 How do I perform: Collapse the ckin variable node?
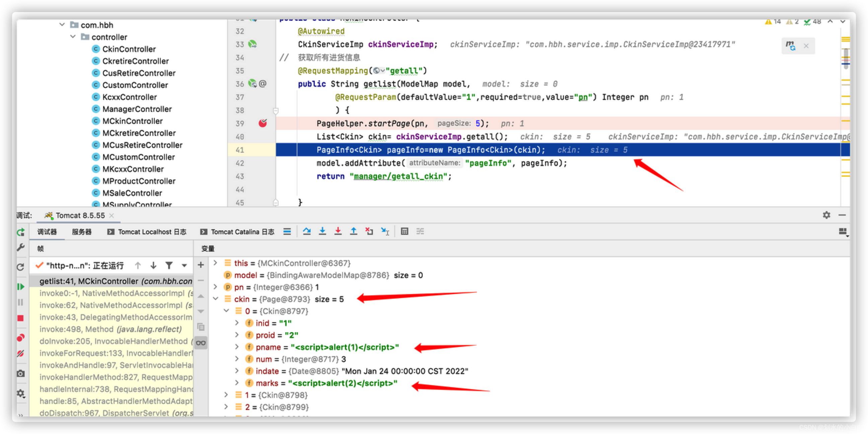(x=215, y=299)
